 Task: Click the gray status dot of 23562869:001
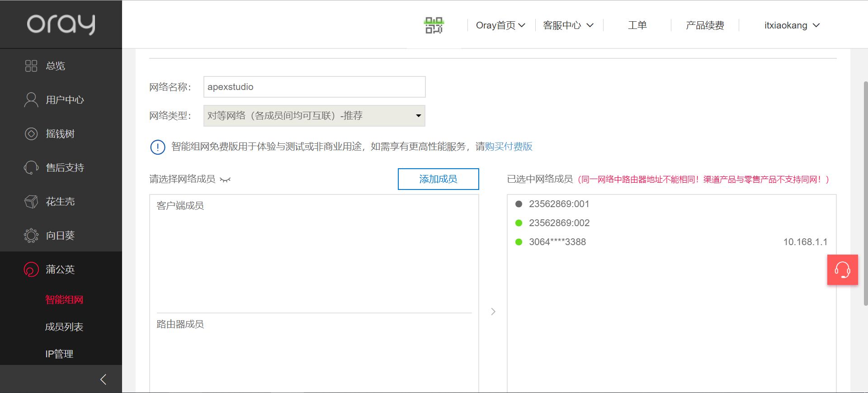519,204
